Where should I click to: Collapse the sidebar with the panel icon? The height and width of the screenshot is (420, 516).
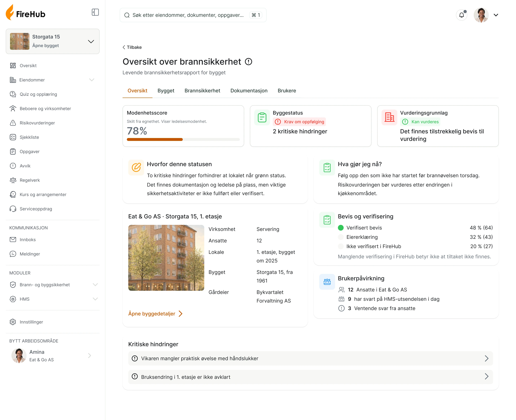[95, 12]
